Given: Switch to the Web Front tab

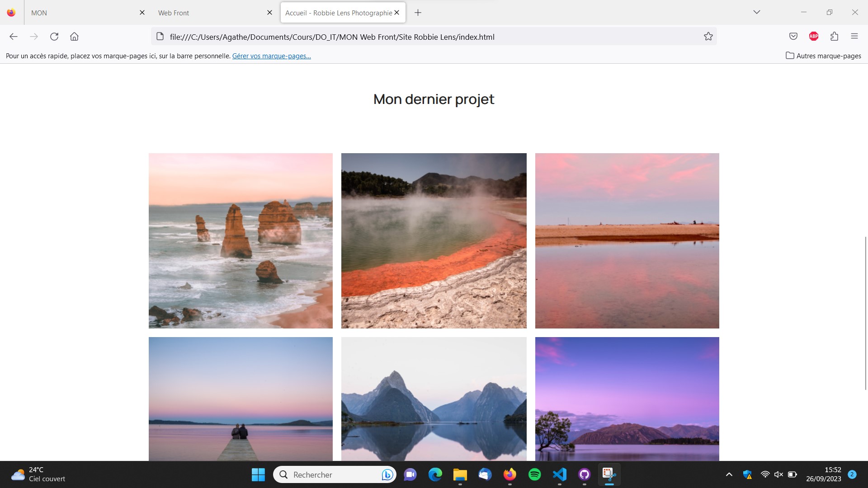Looking at the screenshot, I should pos(208,13).
